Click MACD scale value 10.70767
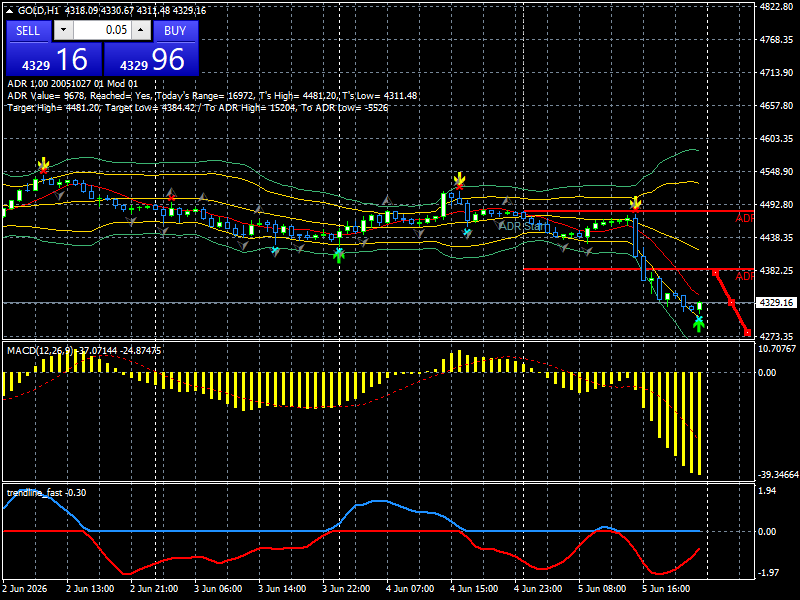The width and height of the screenshot is (800, 600). coord(777,349)
